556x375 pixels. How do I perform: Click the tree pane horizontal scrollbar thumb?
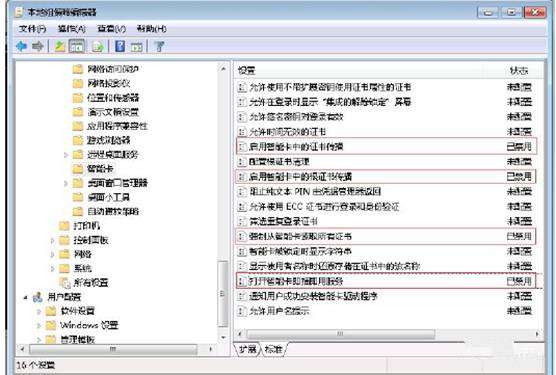pos(113,349)
